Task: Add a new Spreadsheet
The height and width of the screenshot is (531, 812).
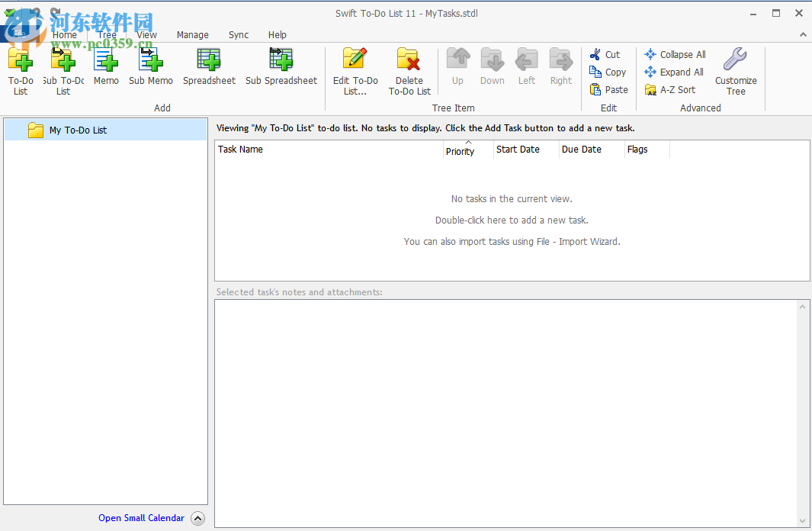Action: coord(209,66)
